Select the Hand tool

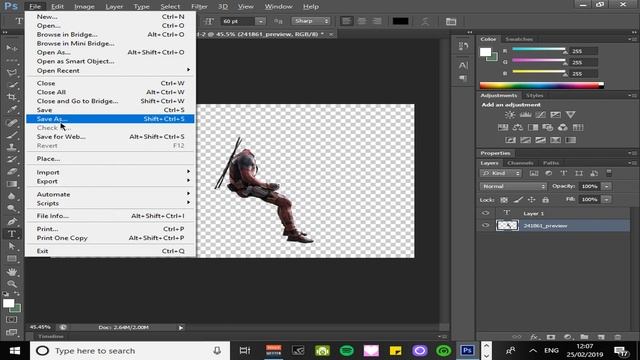[x=12, y=271]
